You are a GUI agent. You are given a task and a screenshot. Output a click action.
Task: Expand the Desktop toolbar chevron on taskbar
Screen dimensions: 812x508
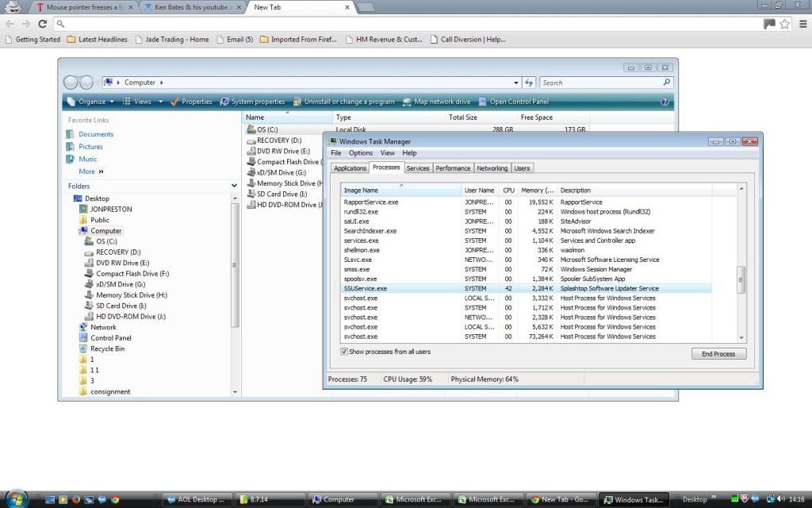tap(714, 498)
